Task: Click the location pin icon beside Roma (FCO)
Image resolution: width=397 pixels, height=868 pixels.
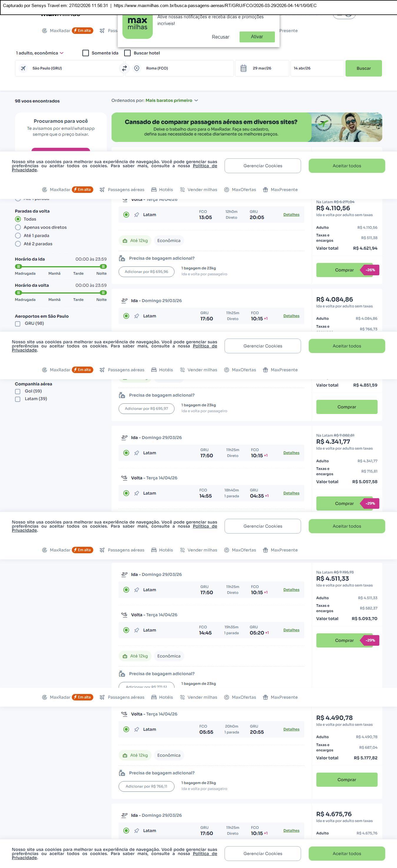Action: pyautogui.click(x=137, y=68)
